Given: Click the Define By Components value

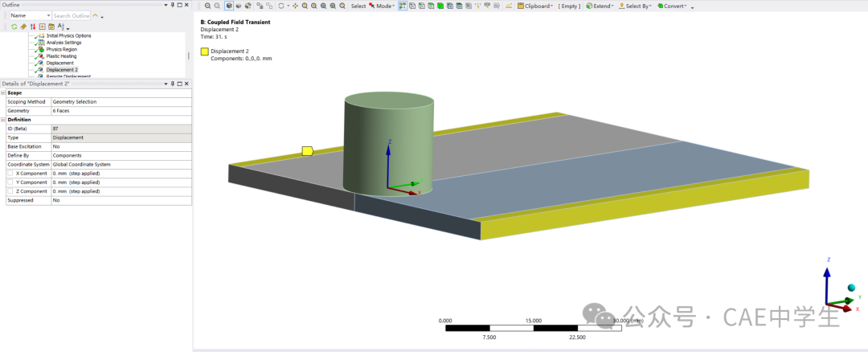Looking at the screenshot, I should point(121,156).
